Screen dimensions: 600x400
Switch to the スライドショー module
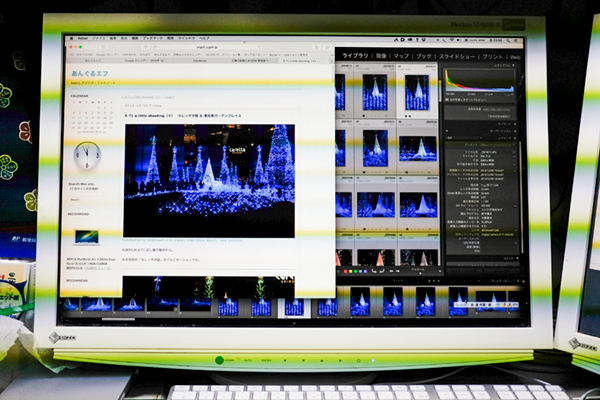click(x=457, y=56)
